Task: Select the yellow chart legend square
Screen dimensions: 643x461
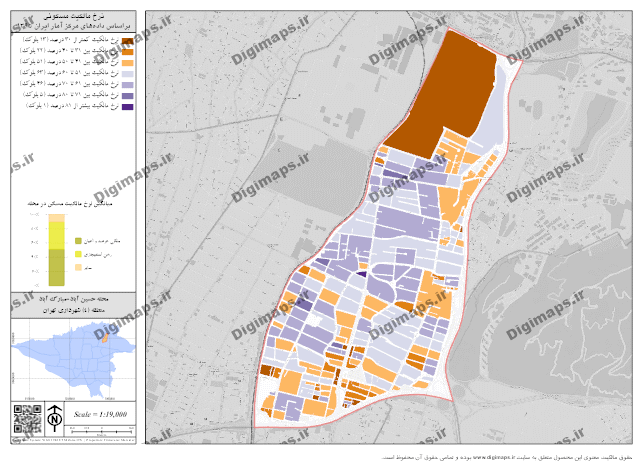Action: (x=77, y=256)
